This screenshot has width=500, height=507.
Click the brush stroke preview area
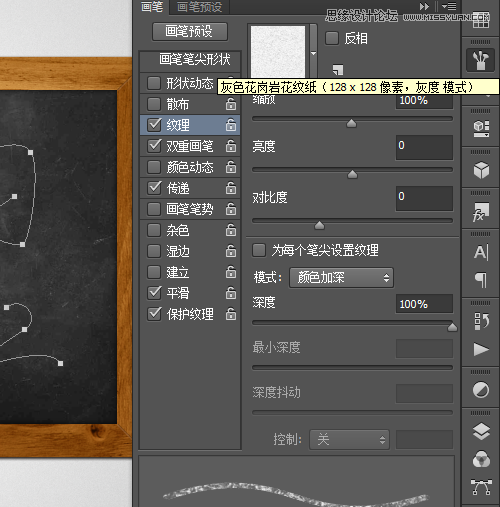point(296,482)
